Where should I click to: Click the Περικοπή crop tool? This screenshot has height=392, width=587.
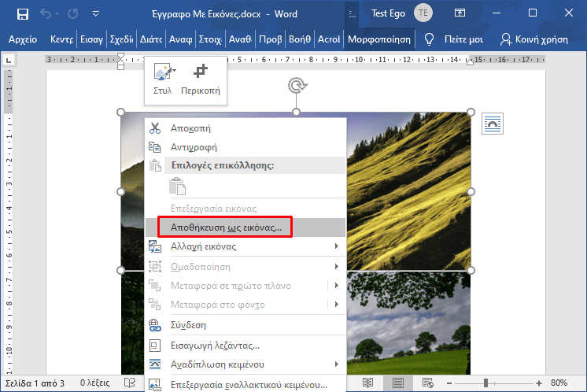point(201,80)
